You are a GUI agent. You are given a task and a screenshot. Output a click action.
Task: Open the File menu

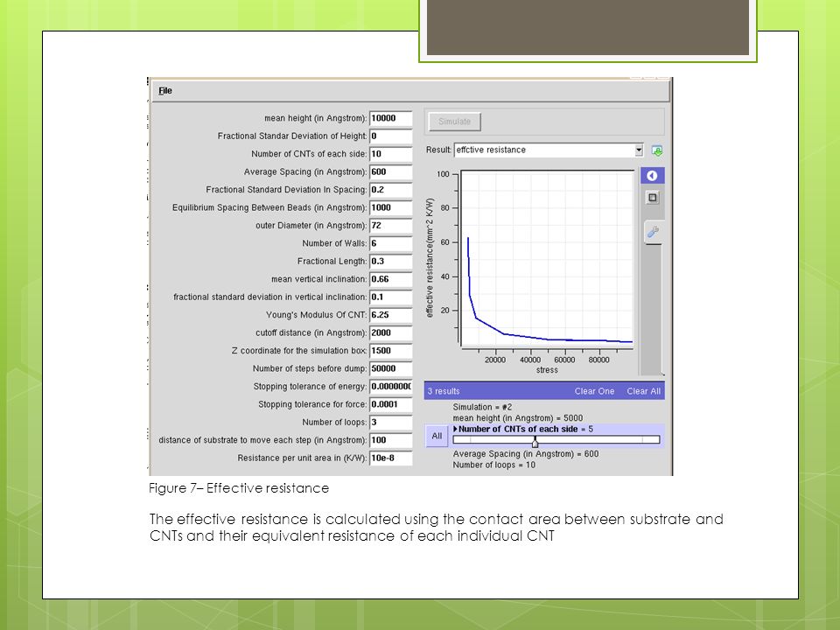[x=165, y=90]
